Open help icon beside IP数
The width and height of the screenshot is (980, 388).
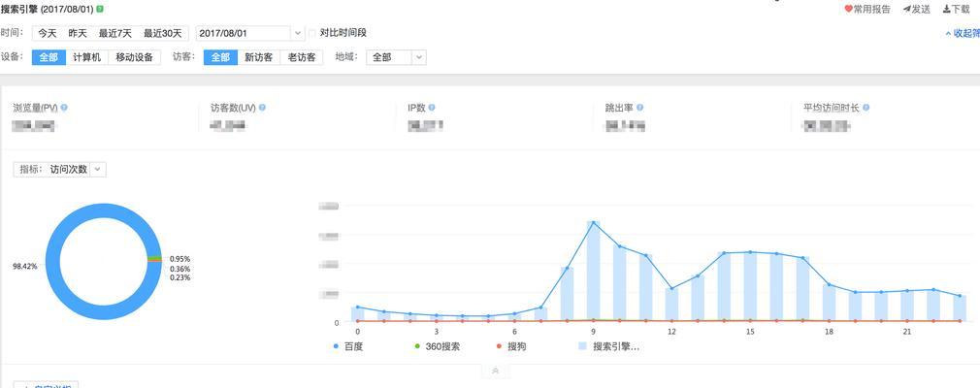432,108
